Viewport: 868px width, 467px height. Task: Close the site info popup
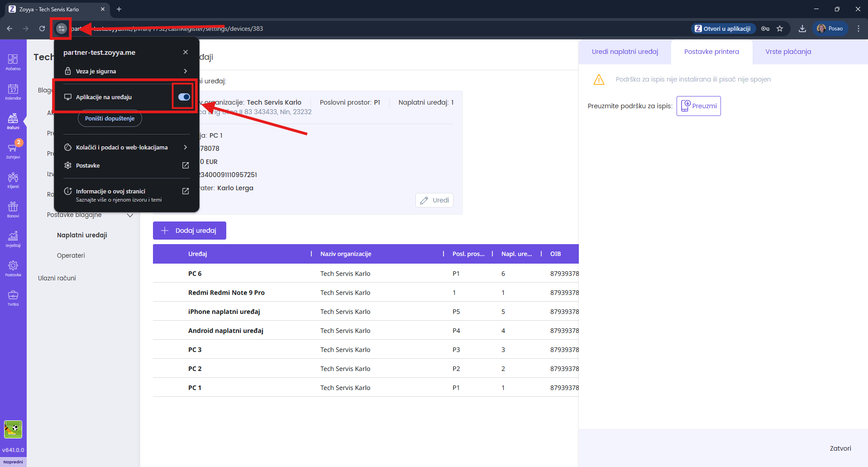[x=186, y=52]
